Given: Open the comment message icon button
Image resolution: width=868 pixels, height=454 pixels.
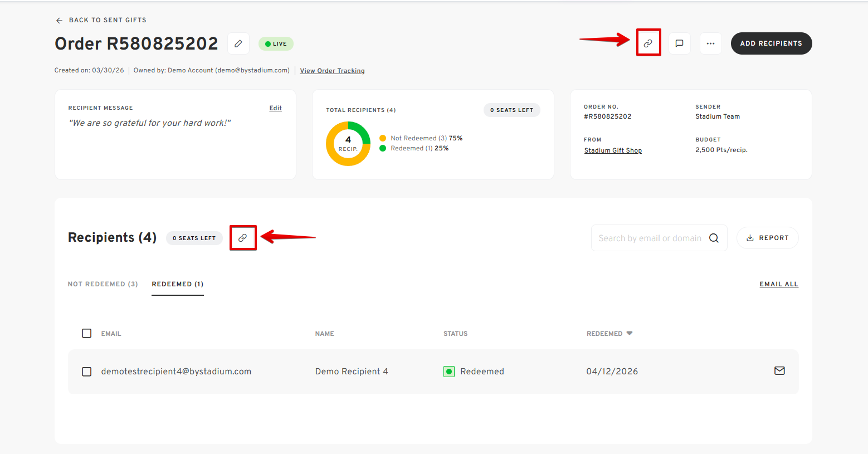Looking at the screenshot, I should 679,43.
